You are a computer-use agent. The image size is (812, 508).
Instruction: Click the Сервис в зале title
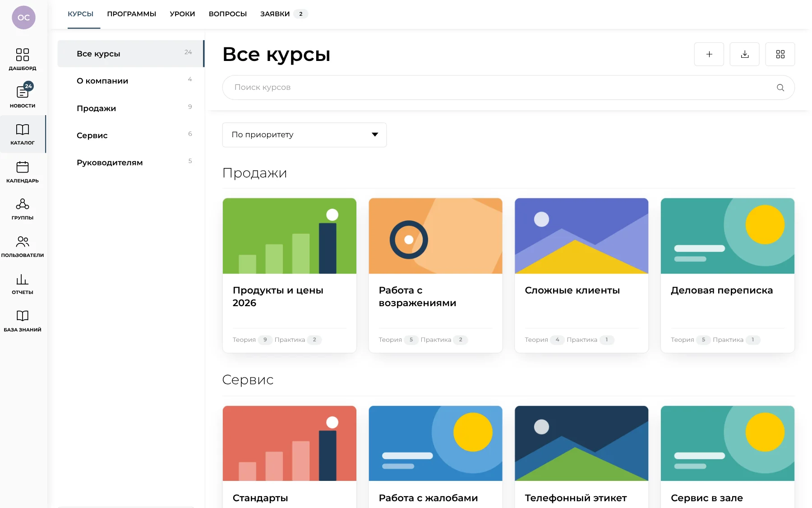(x=707, y=498)
